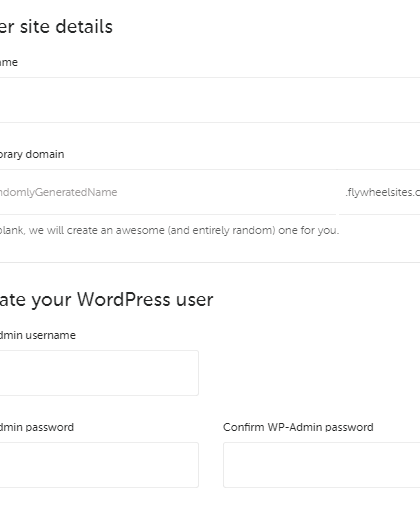This screenshot has height=518, width=420.
Task: Click the site name input field
Action: click(x=210, y=100)
